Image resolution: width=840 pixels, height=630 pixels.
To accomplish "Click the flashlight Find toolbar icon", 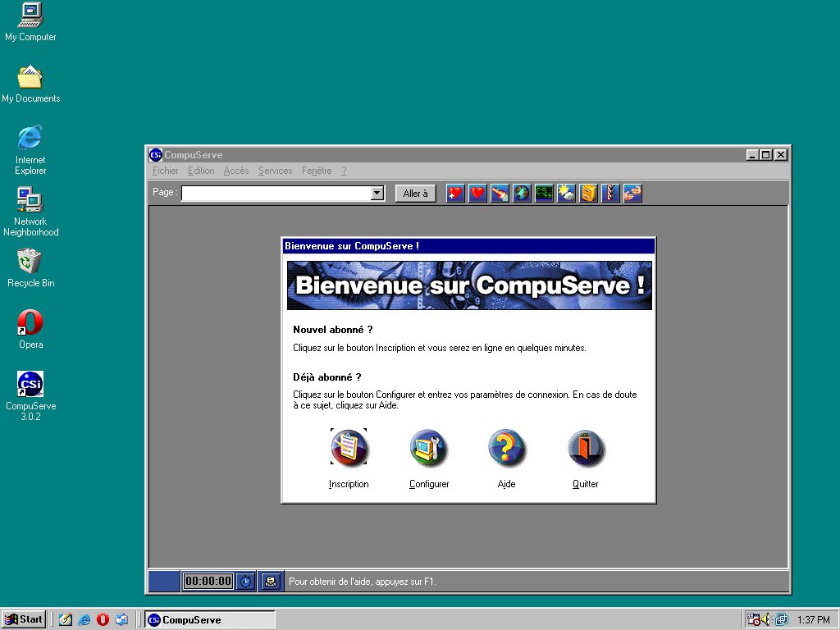I will [500, 193].
